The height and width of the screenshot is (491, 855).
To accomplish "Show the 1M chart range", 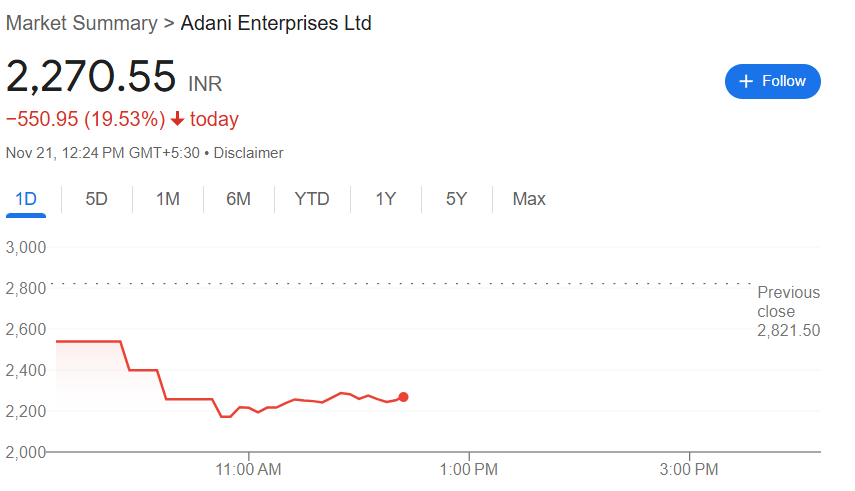I will tap(168, 199).
